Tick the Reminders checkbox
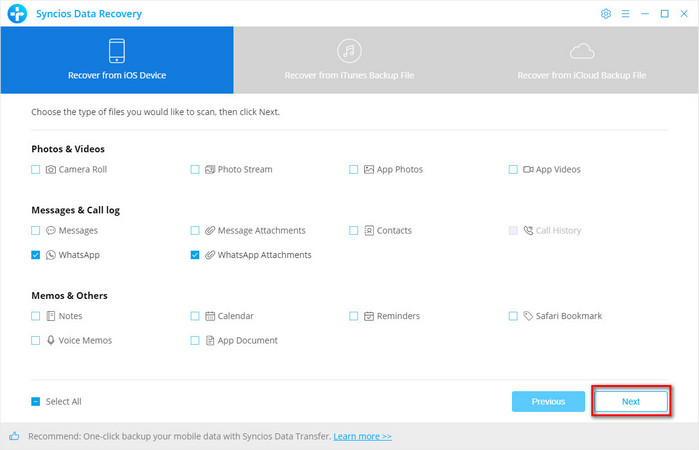The height and width of the screenshot is (450, 699). pyautogui.click(x=354, y=316)
